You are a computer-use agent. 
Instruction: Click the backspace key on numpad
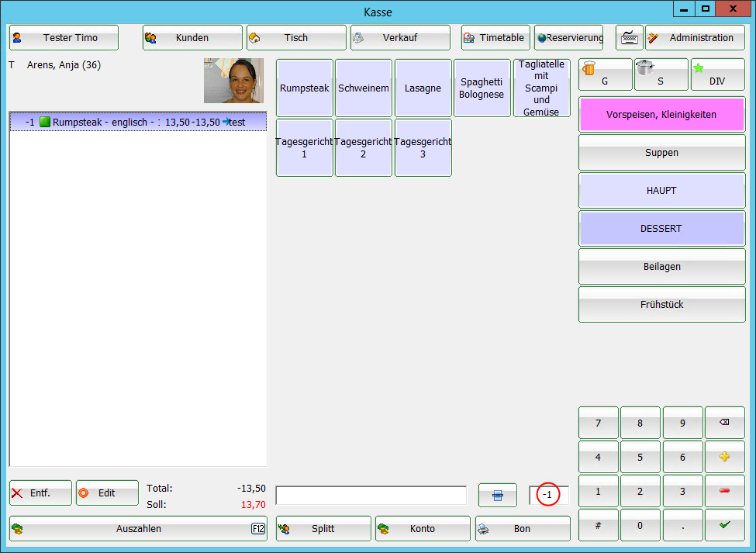(x=725, y=423)
